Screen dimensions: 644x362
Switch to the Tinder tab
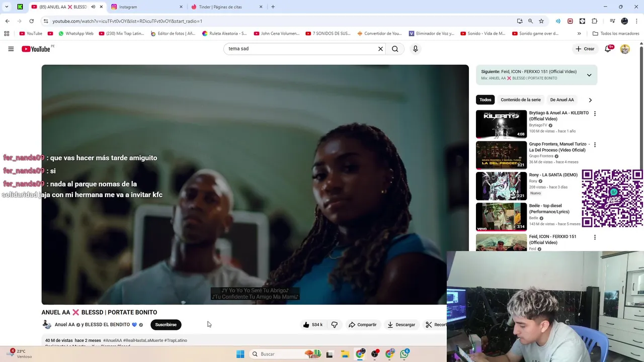(x=226, y=7)
